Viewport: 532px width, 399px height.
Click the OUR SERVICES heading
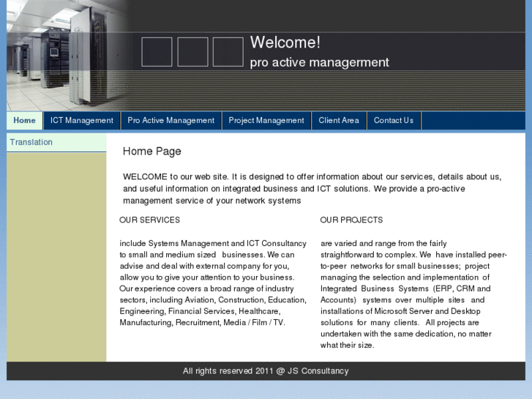(x=149, y=220)
